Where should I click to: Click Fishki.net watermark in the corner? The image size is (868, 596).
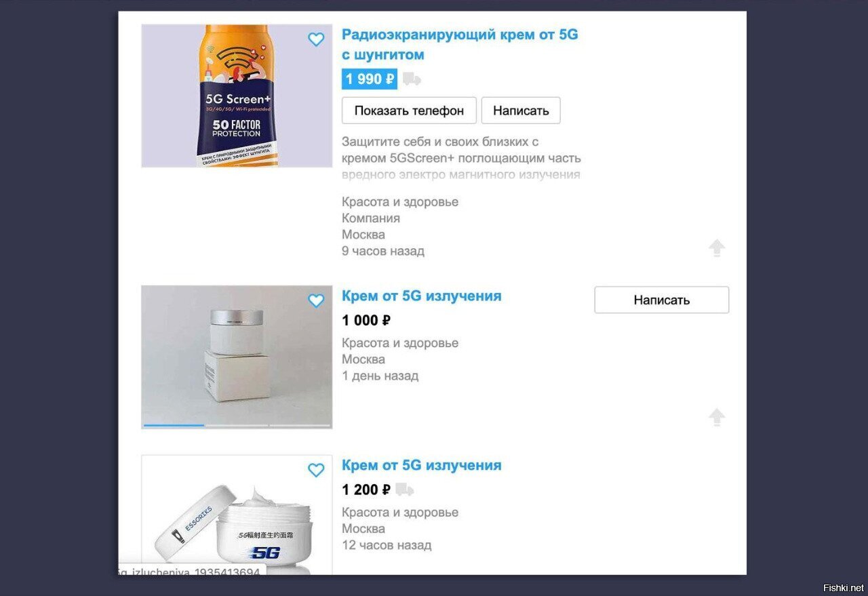(843, 587)
